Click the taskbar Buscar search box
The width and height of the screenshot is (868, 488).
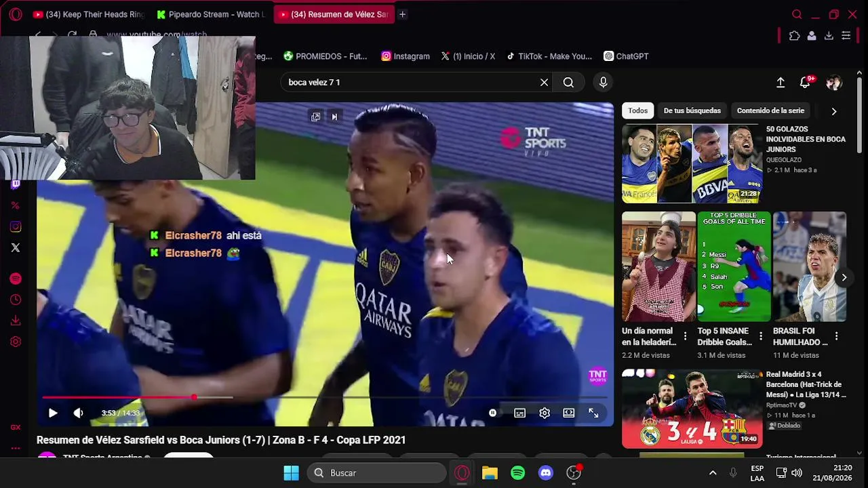click(375, 472)
